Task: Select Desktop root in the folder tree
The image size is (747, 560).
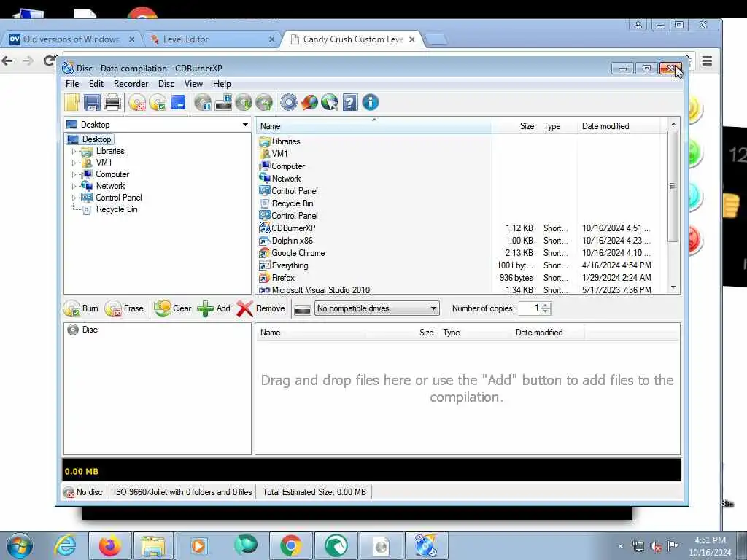Action: 96,139
